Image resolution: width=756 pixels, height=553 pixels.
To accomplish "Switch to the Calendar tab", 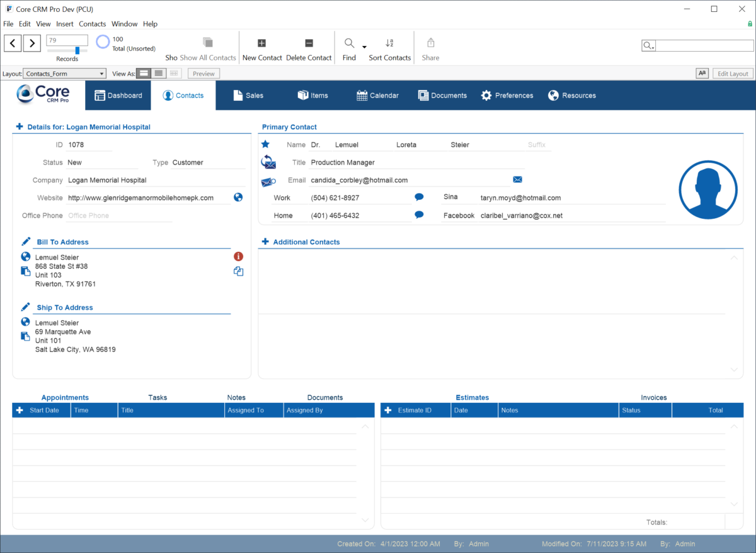I will pyautogui.click(x=377, y=95).
